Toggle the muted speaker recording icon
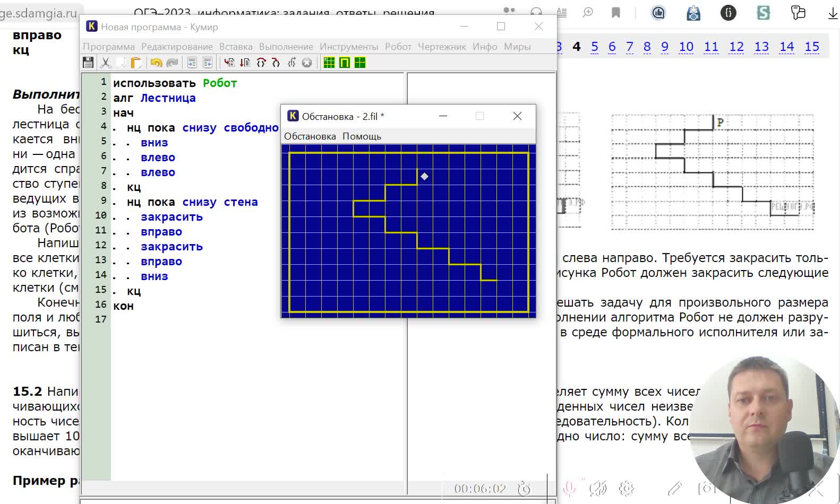Viewport: 840px width, 504px height. tap(597, 488)
